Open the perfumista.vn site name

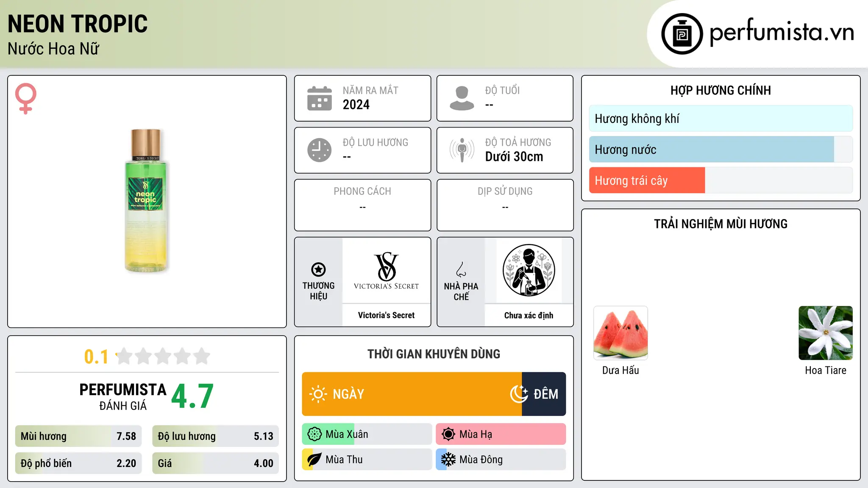[x=782, y=33]
